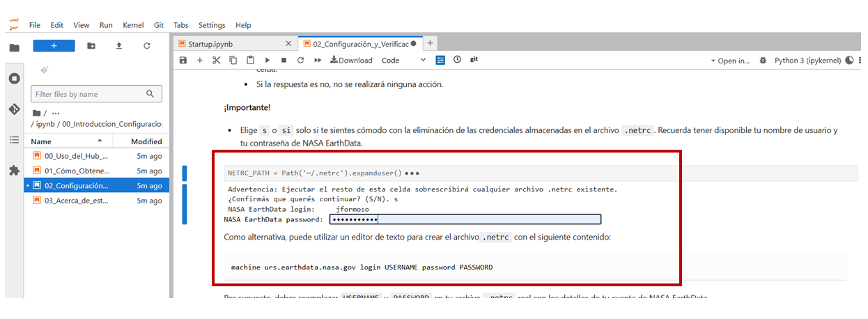Screen dimensions: 868x319
Task: Restart kernel and run all cells
Action: [318, 61]
